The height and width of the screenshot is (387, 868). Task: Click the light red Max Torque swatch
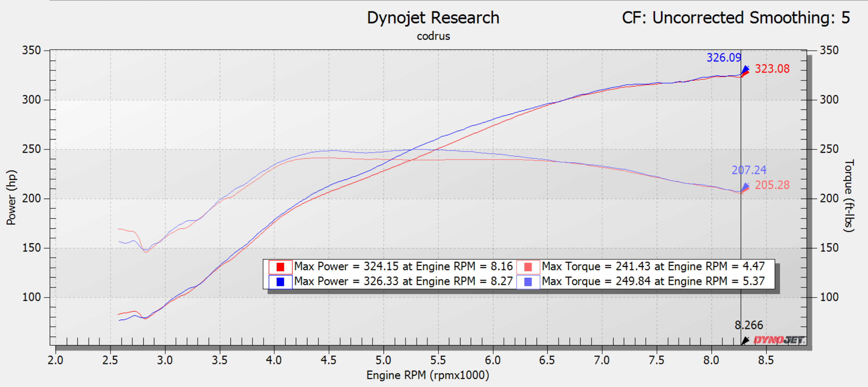tap(528, 267)
